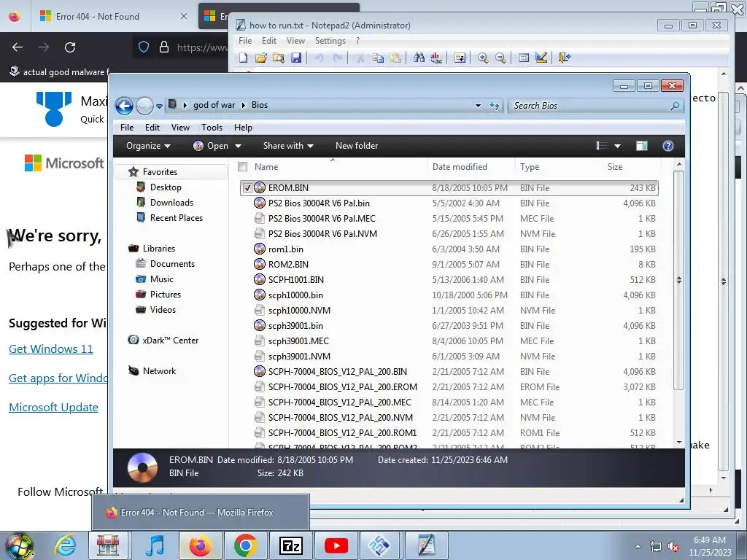Open Share with dropdown
Image resolution: width=747 pixels, height=560 pixels.
tap(288, 146)
